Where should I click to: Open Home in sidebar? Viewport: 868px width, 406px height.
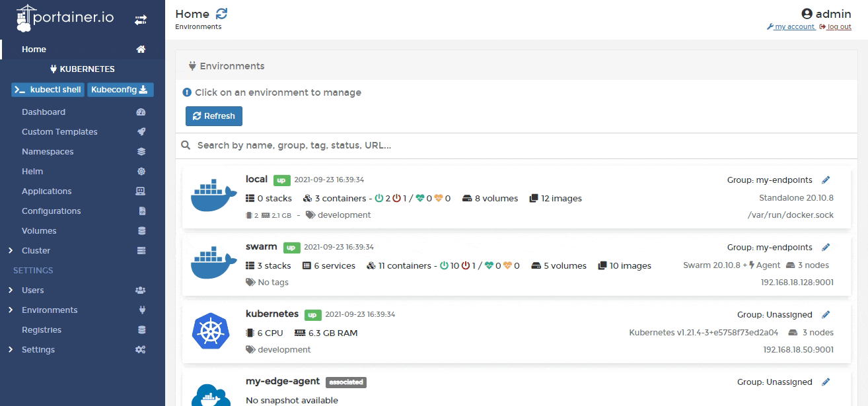34,50
